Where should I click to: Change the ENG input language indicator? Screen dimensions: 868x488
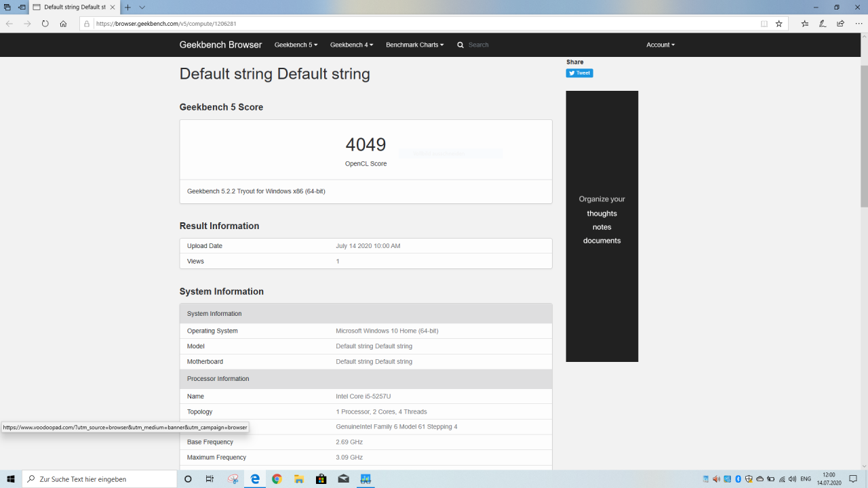point(806,479)
